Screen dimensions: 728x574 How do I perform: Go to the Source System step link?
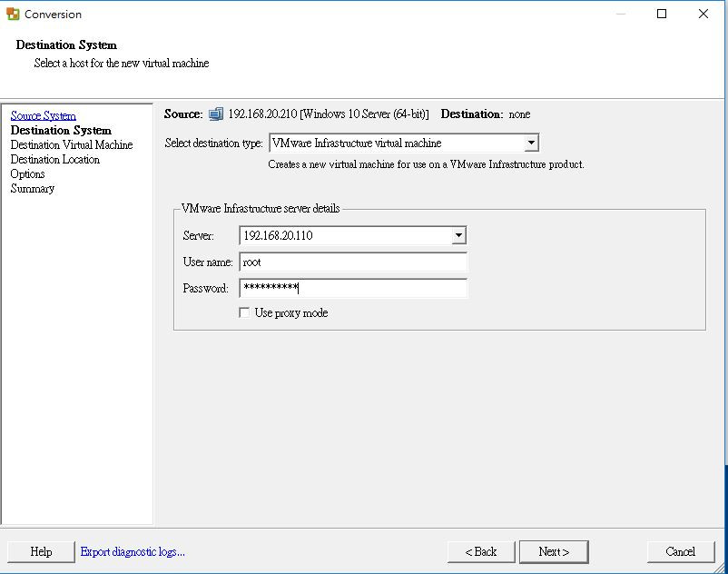click(44, 115)
